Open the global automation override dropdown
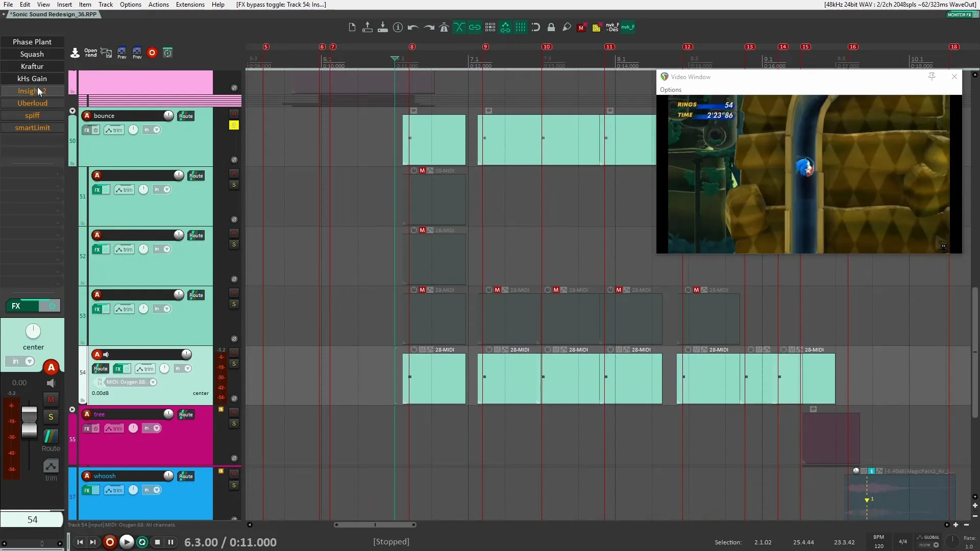 tap(936, 545)
